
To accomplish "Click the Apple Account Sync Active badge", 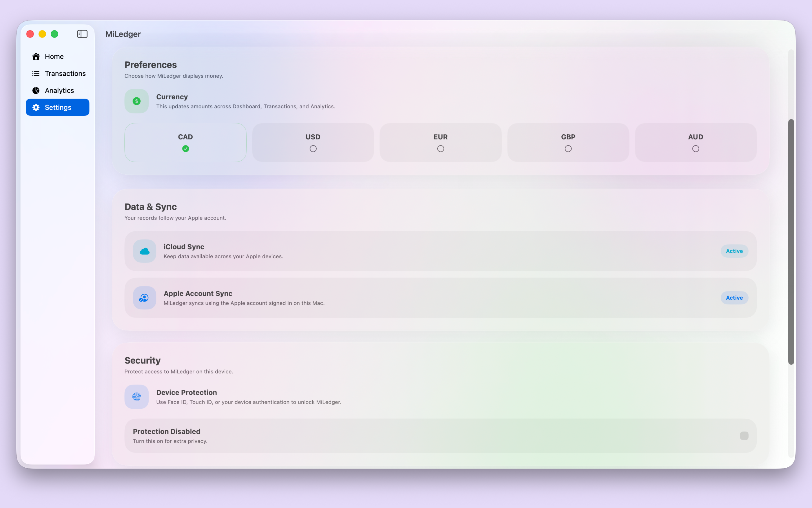I will click(734, 298).
